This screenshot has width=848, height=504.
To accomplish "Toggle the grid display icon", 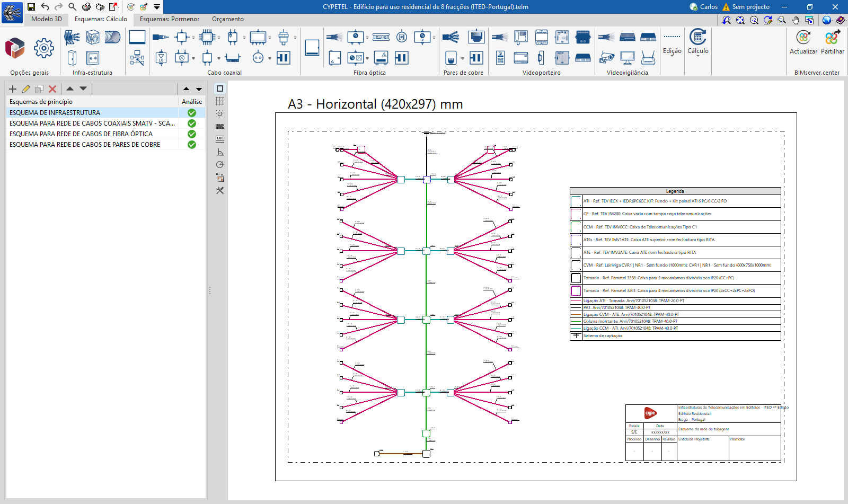I will (220, 101).
